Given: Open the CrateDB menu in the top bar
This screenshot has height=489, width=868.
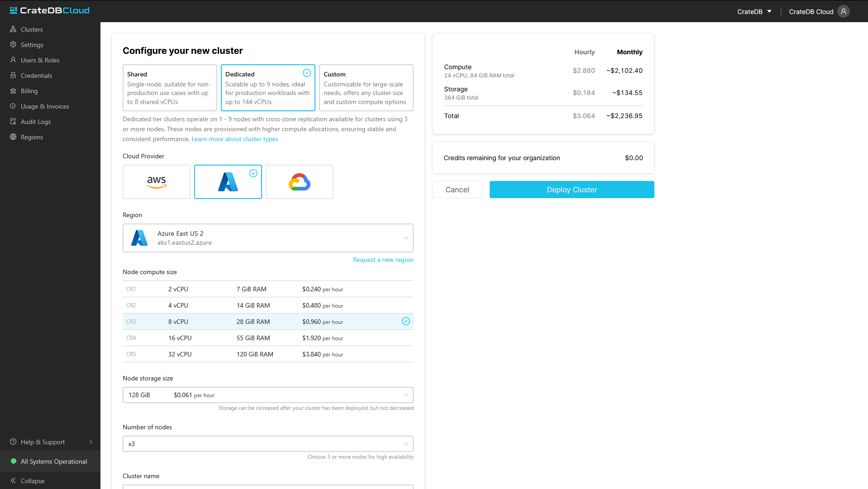Looking at the screenshot, I should point(754,11).
